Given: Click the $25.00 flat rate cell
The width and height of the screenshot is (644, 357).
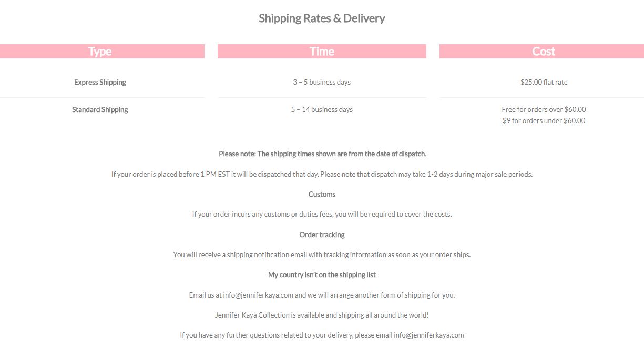Looking at the screenshot, I should pos(544,82).
